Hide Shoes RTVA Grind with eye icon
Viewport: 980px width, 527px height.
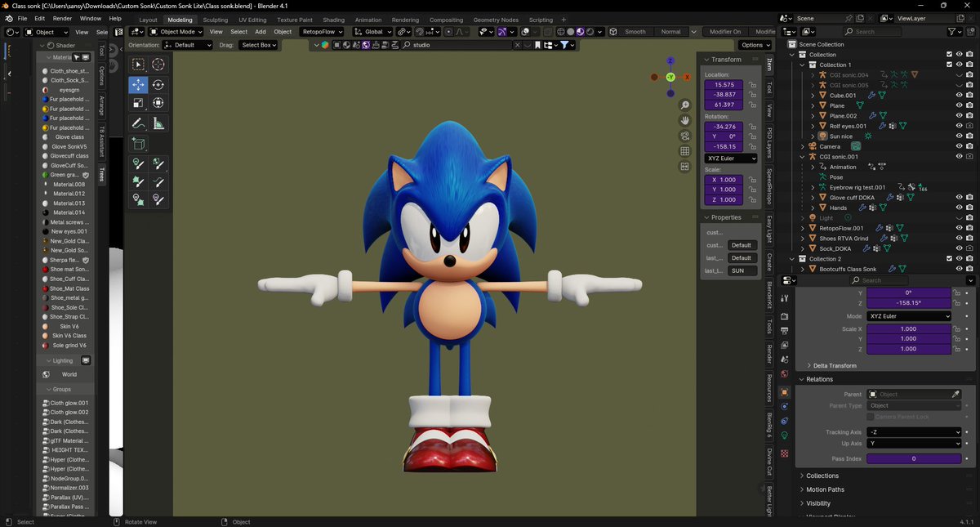coord(959,238)
